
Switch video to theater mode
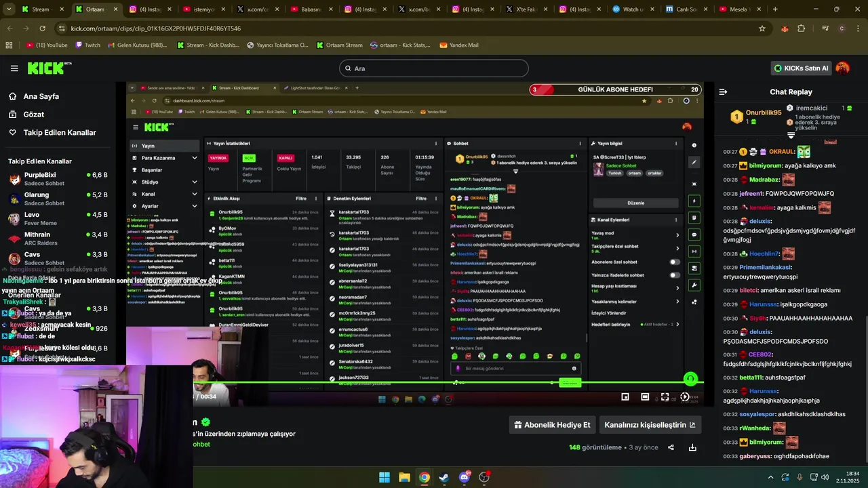pos(645,397)
